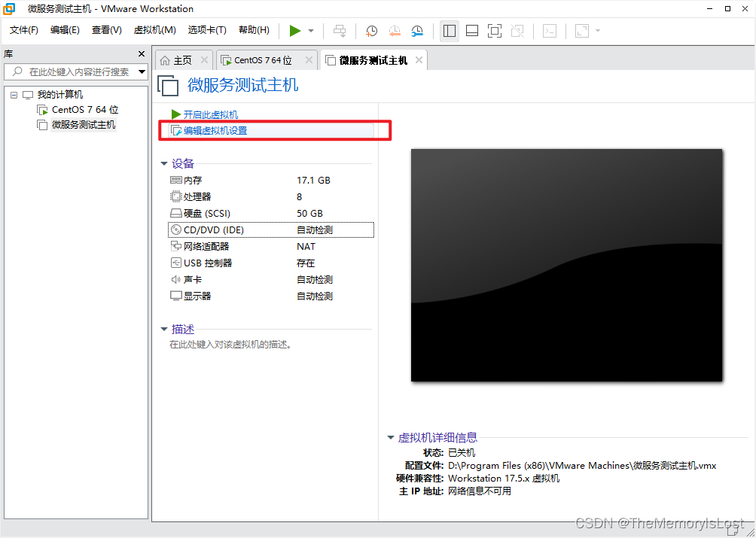Click the green power on toolbar button
756x538 pixels.
[295, 31]
